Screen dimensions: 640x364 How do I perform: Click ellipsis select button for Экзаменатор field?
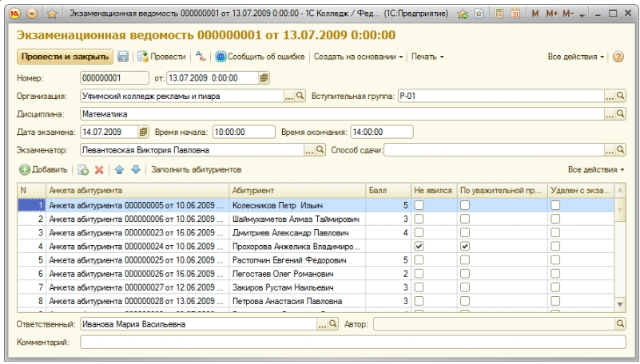309,150
